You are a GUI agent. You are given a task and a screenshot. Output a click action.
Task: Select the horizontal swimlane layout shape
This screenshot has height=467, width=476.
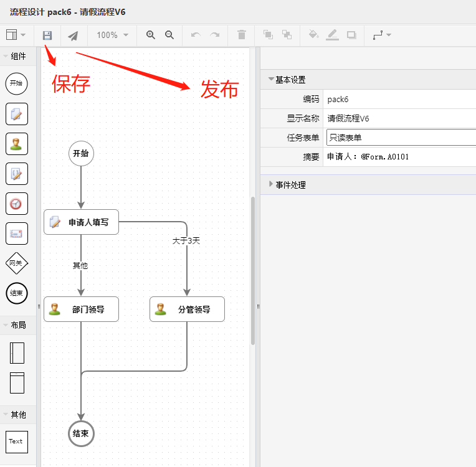[17, 383]
